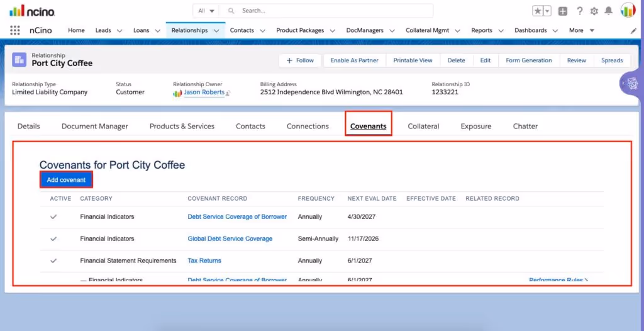Open the Favorites star icon

click(538, 11)
